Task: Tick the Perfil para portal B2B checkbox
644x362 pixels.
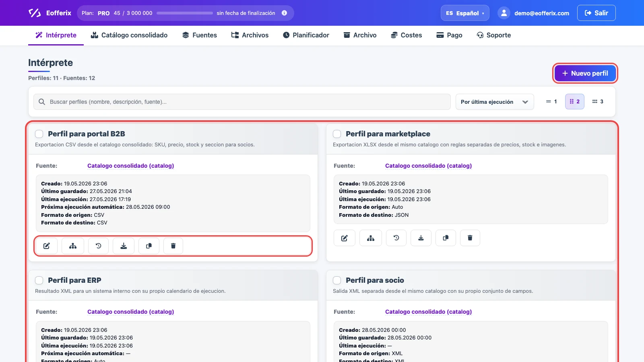Action: [x=39, y=134]
